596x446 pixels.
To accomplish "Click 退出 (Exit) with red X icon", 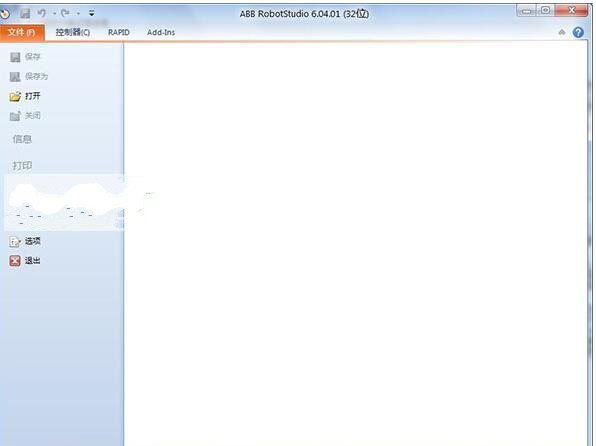I will pyautogui.click(x=25, y=260).
